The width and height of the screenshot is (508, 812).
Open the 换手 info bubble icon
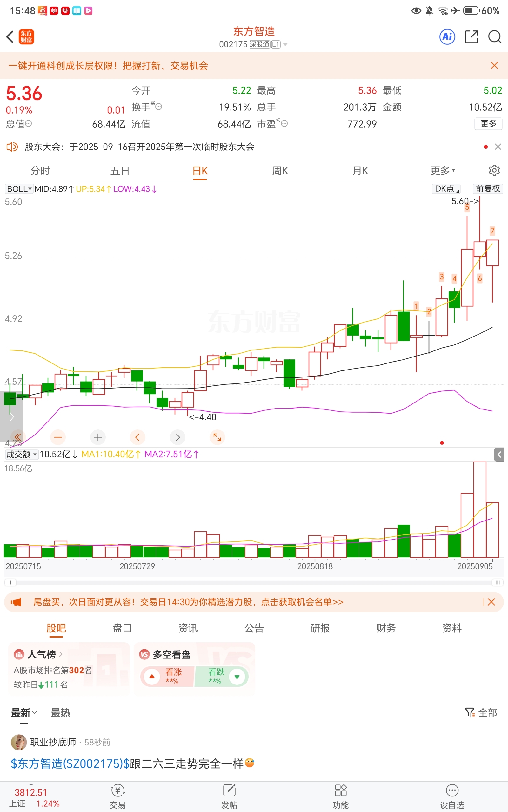[158, 107]
